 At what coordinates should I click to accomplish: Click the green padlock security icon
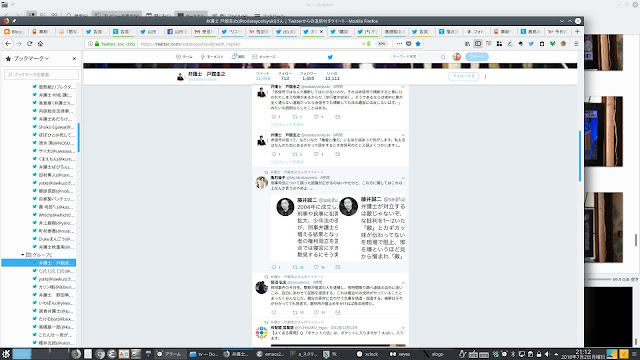(97, 44)
